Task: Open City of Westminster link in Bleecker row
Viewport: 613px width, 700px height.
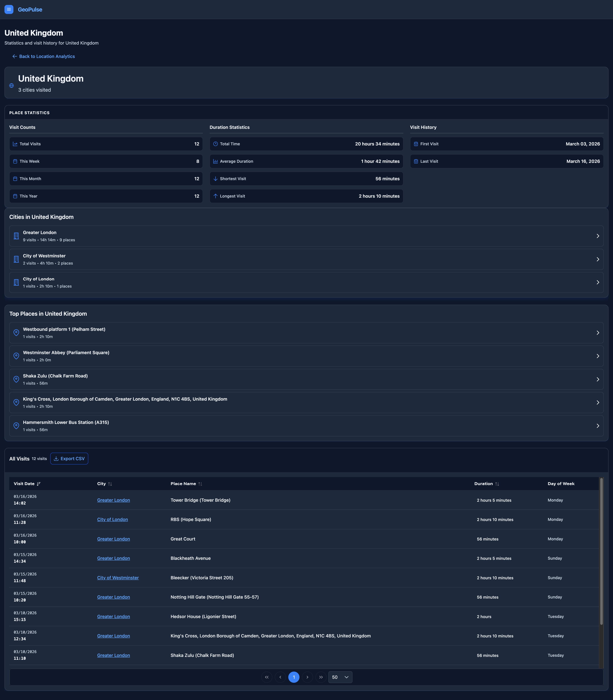Action: [118, 578]
